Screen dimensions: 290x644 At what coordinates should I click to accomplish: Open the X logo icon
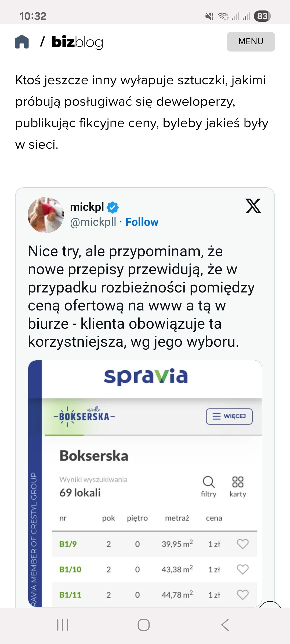253,206
